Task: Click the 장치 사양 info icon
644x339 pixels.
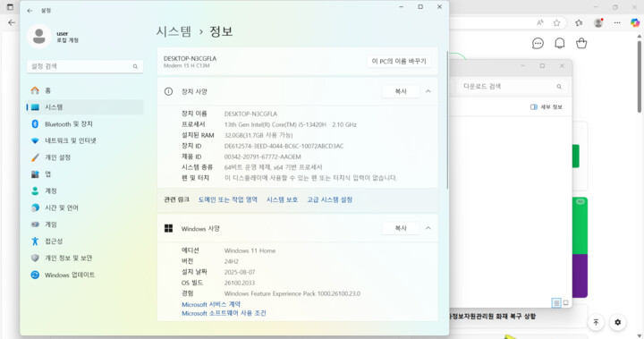Action: pos(168,91)
